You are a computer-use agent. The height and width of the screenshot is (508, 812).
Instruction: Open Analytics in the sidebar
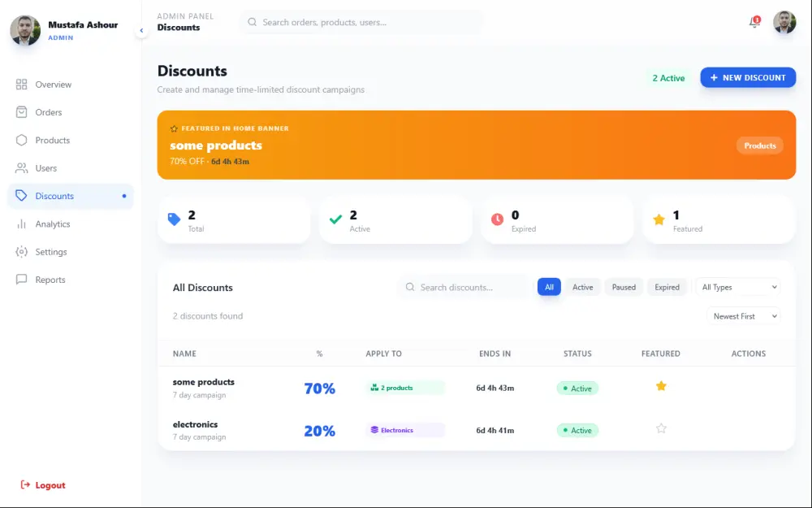point(71,224)
